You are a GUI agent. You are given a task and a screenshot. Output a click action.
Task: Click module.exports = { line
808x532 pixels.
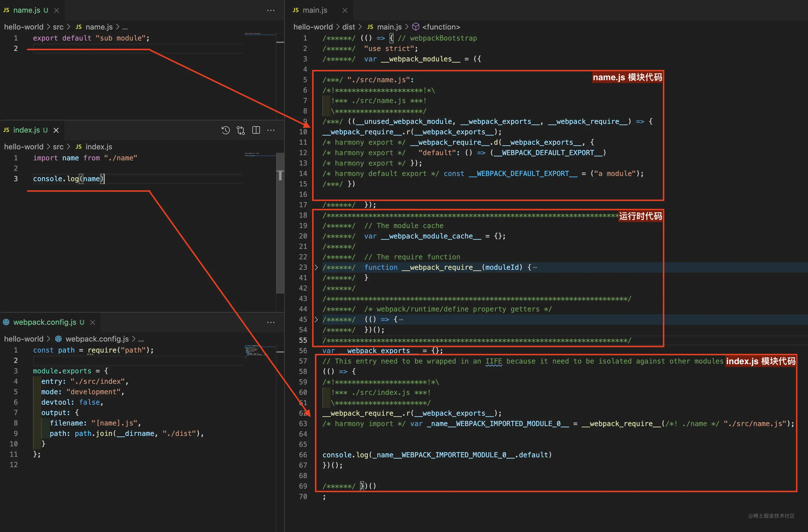coord(70,371)
